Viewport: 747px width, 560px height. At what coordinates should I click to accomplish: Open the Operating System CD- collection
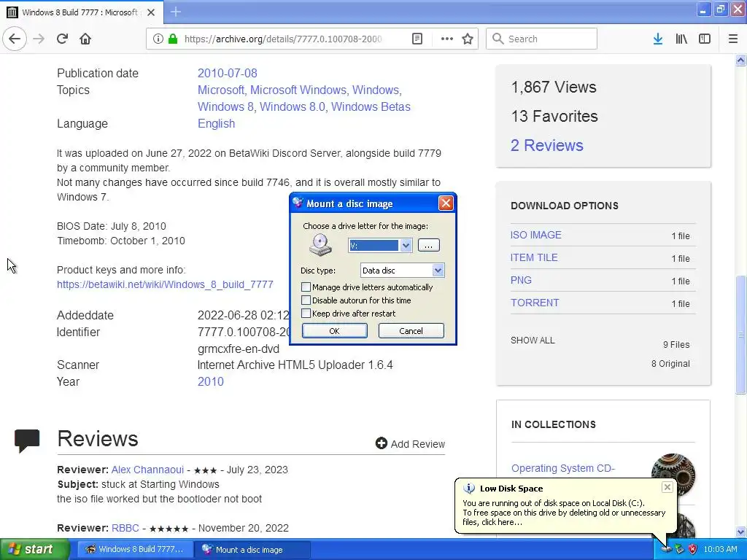coord(563,468)
